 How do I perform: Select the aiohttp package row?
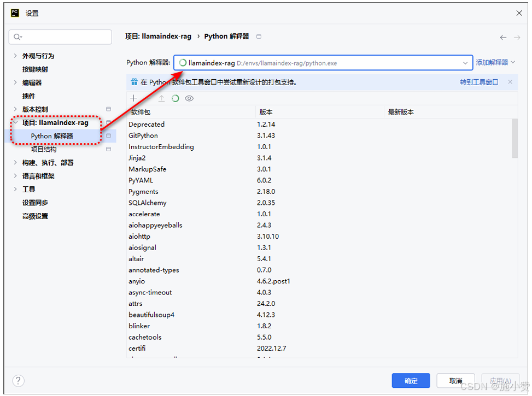tap(320, 236)
